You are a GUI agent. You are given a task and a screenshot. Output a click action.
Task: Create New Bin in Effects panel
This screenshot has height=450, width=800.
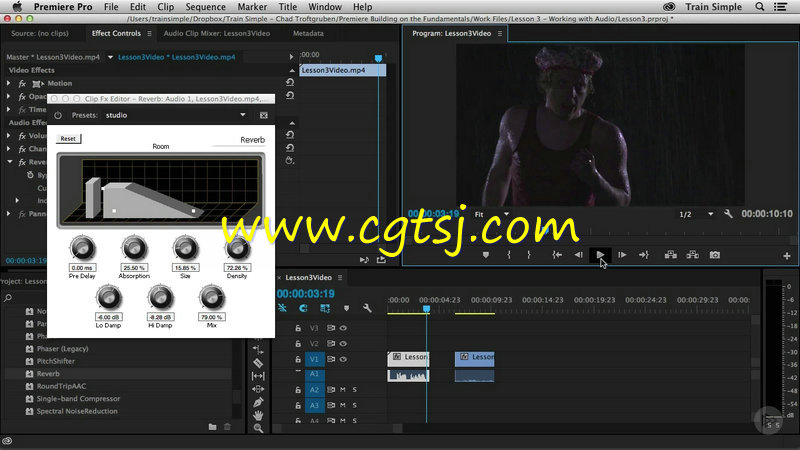coord(212,427)
